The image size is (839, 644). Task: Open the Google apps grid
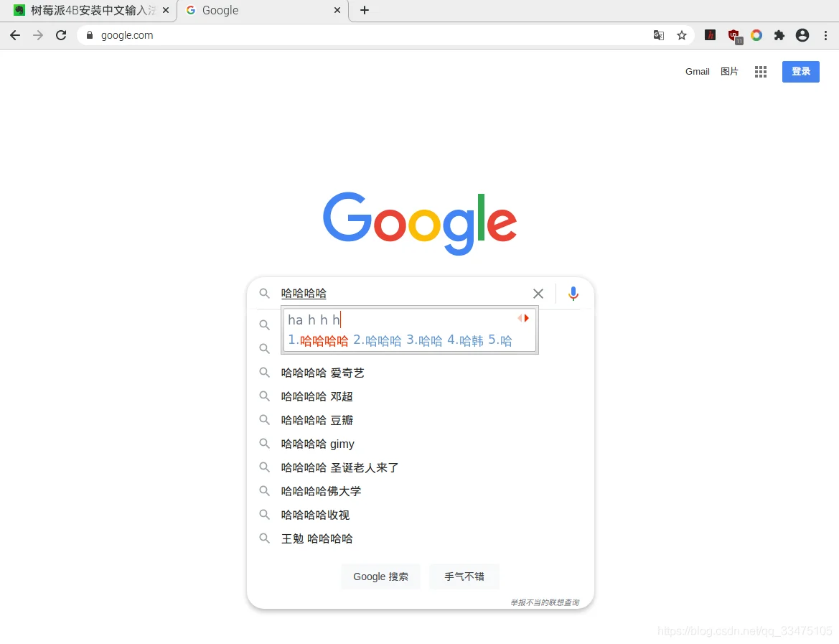point(760,72)
